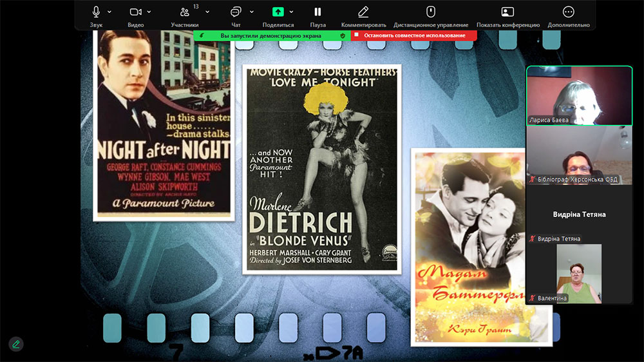Viewport: 644px width, 362px height.
Task: Open share options arrow beside Поделиться
Action: pyautogui.click(x=291, y=12)
